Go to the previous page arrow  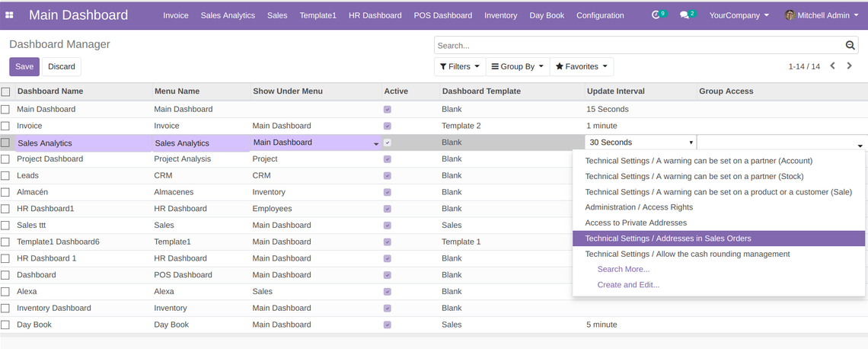pos(833,66)
